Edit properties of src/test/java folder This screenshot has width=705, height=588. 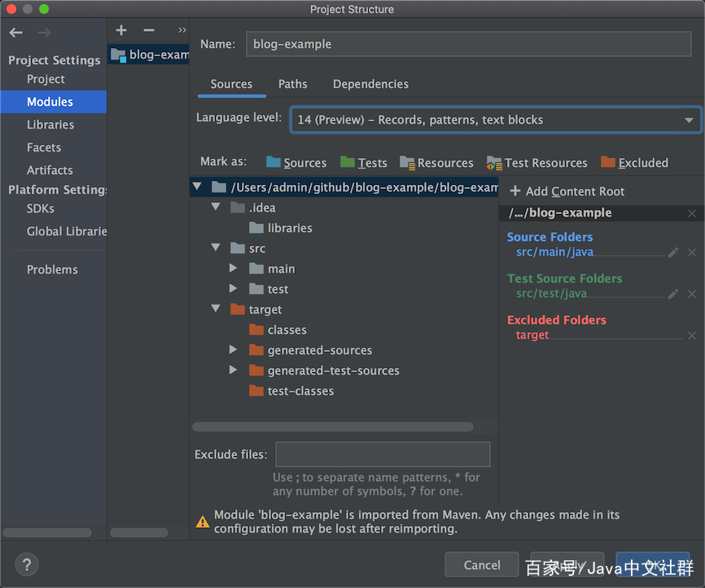click(x=673, y=294)
